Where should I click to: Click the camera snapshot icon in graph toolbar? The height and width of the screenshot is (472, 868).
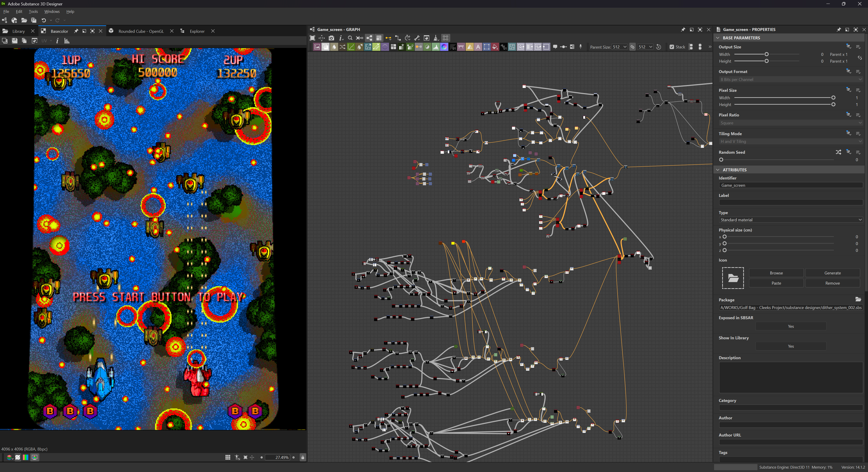(x=331, y=38)
